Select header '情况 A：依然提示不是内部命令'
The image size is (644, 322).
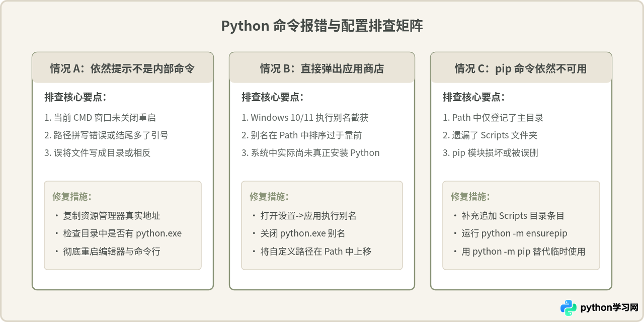tap(123, 68)
